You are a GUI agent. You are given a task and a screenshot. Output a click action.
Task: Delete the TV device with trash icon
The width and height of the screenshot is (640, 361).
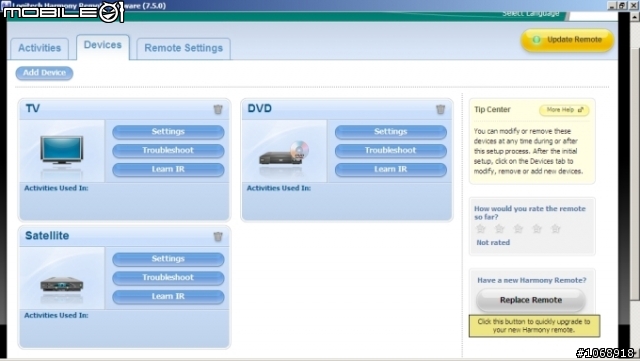pos(218,109)
